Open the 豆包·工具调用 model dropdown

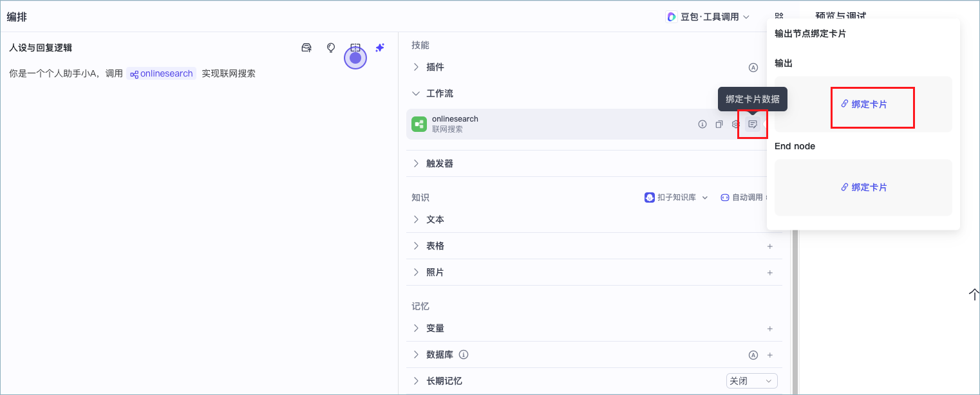tap(708, 17)
